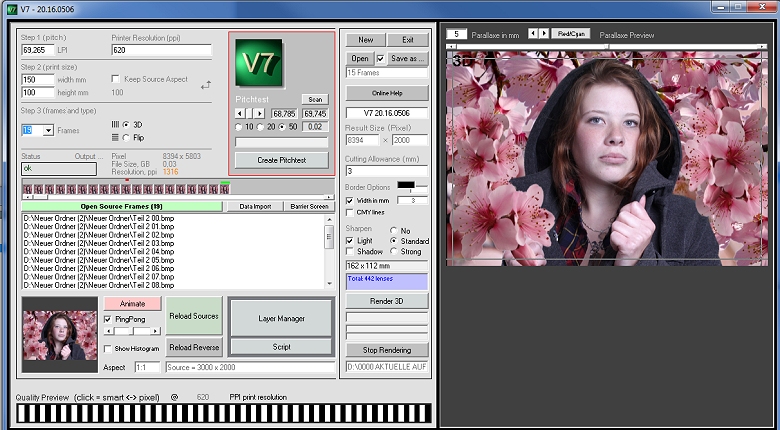The height and width of the screenshot is (430, 780).
Task: Decrease parallaxe with the left arrow
Action: [533, 33]
